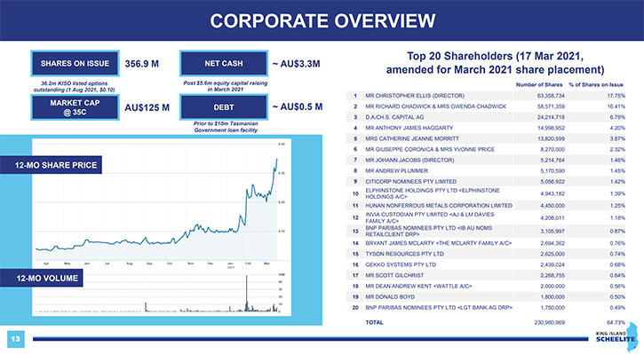Screen dimensions: 644x354
Task: Click the share price line chart peak
Action: coord(277,159)
